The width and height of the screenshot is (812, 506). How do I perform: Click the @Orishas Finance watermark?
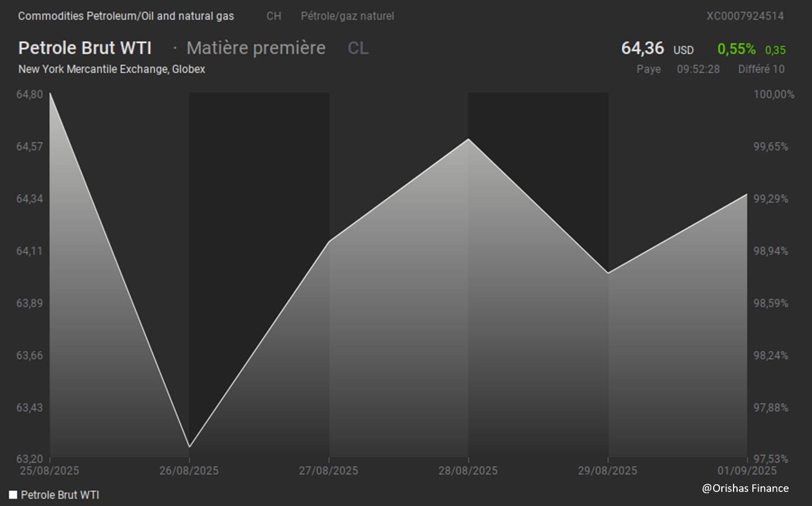pyautogui.click(x=745, y=488)
